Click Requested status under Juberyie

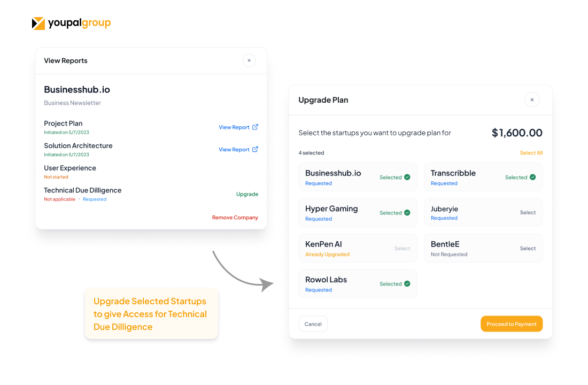[x=444, y=218]
